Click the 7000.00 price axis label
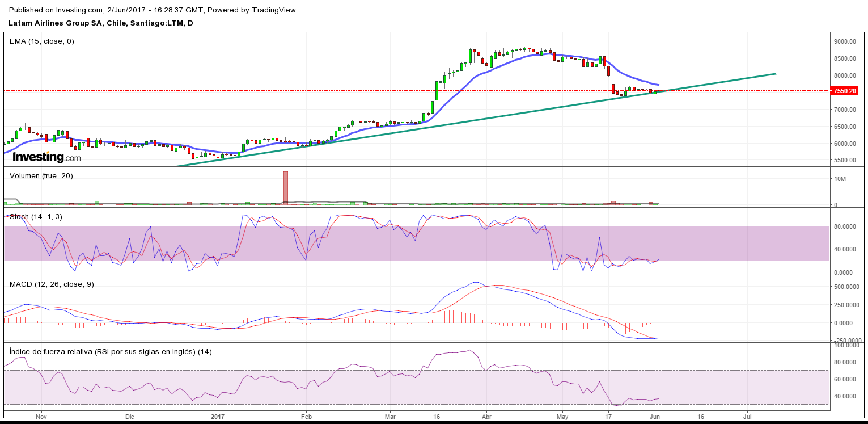The height and width of the screenshot is (424, 868). (844, 110)
